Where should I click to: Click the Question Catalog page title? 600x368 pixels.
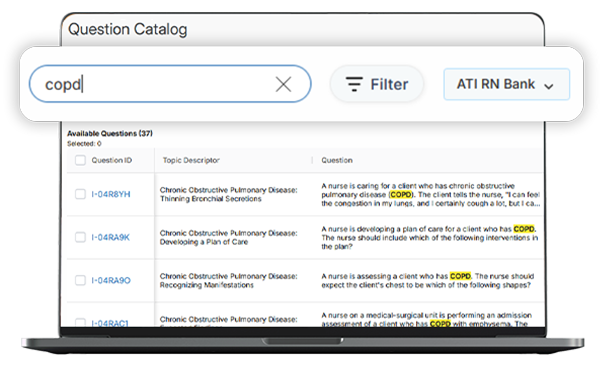127,29
